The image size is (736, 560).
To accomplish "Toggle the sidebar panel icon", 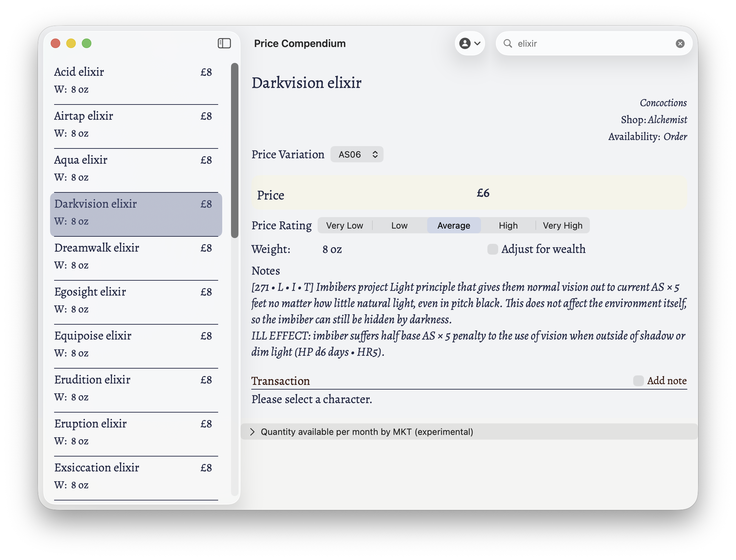I will [x=224, y=43].
